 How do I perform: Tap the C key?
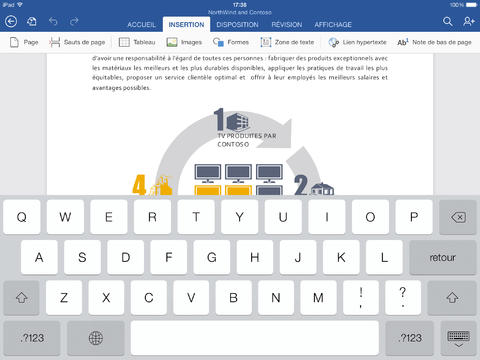pos(149,297)
